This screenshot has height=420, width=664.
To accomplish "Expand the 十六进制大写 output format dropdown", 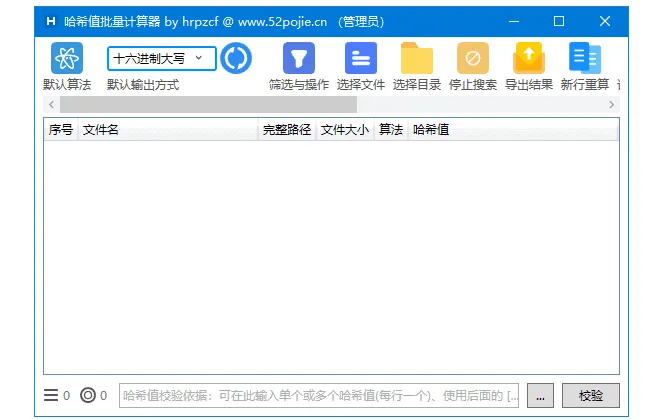I will [161, 58].
